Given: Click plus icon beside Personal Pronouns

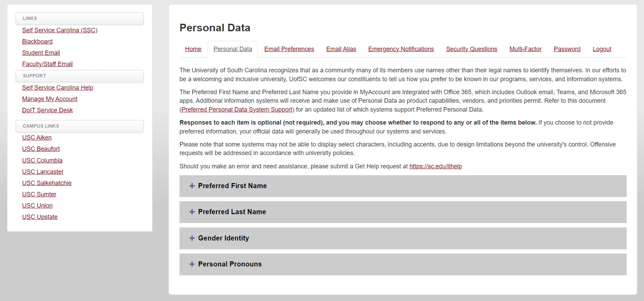Looking at the screenshot, I should tap(192, 264).
